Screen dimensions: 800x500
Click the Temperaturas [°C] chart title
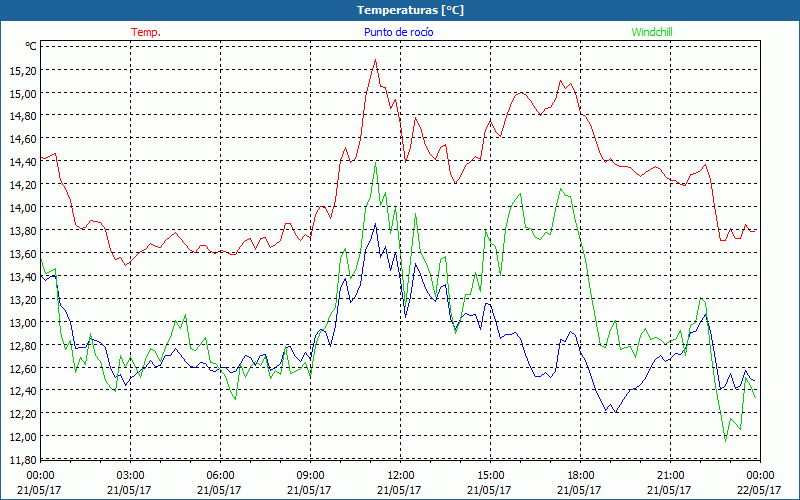pyautogui.click(x=410, y=10)
